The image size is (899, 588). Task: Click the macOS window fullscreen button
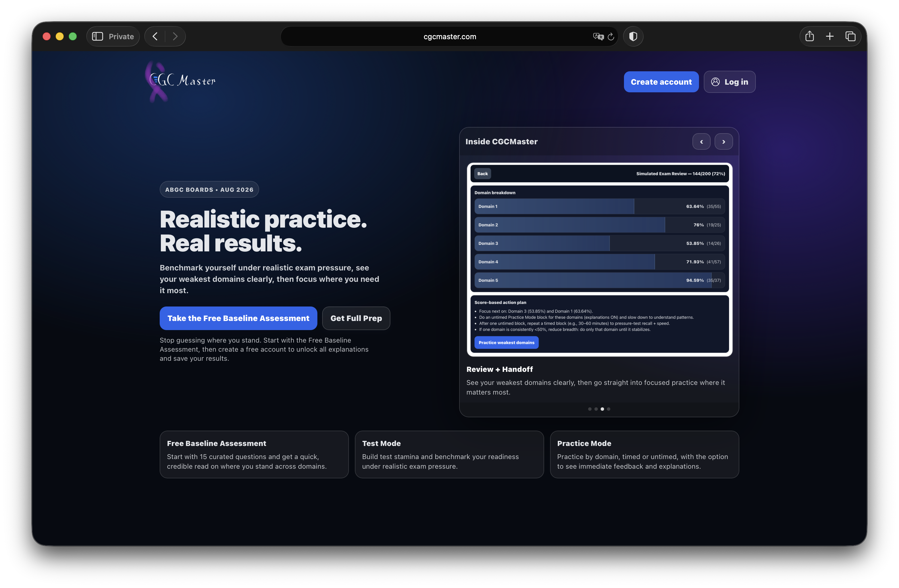[73, 36]
